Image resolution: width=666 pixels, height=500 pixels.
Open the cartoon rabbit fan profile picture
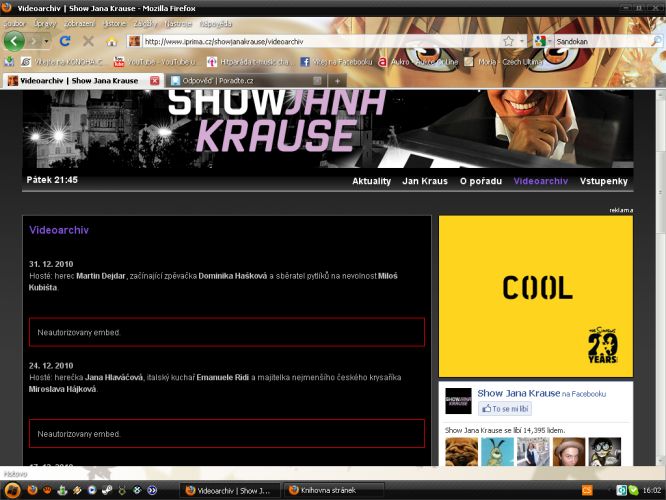click(x=497, y=452)
